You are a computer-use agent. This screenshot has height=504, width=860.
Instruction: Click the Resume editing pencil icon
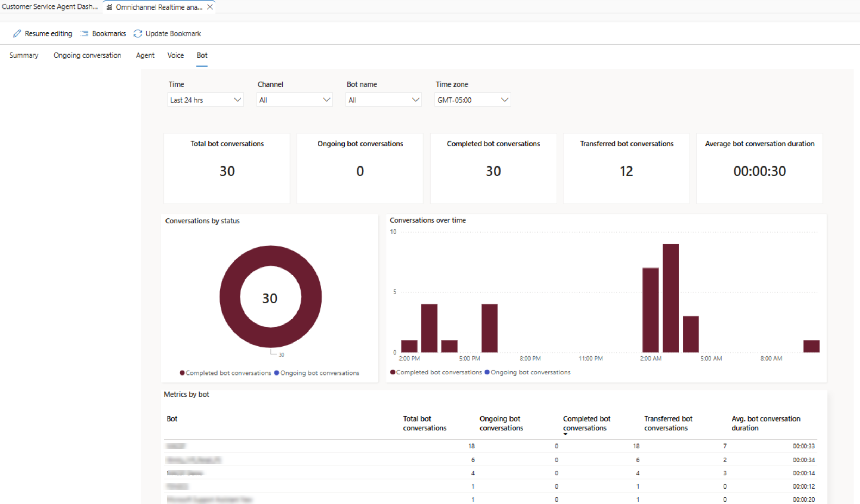tap(17, 33)
